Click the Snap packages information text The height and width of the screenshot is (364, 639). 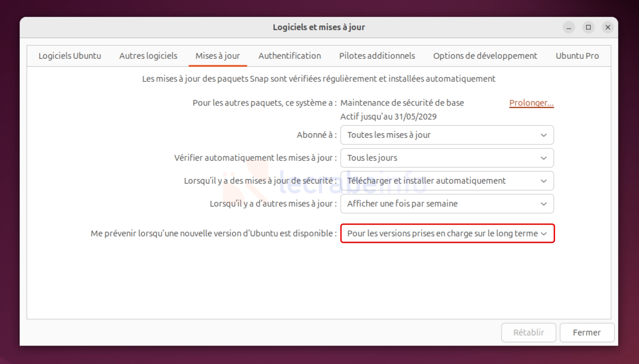point(319,79)
